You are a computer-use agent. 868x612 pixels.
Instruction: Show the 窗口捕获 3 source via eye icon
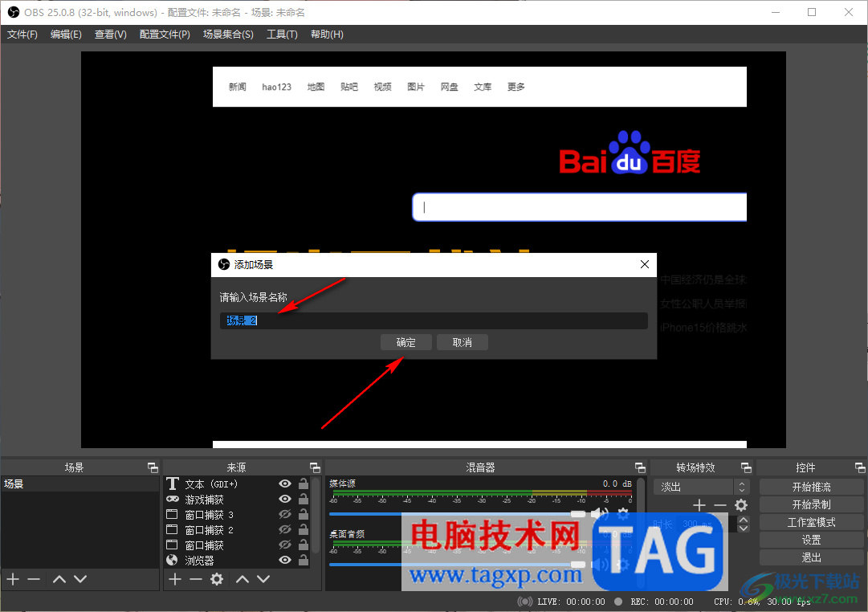click(x=284, y=515)
